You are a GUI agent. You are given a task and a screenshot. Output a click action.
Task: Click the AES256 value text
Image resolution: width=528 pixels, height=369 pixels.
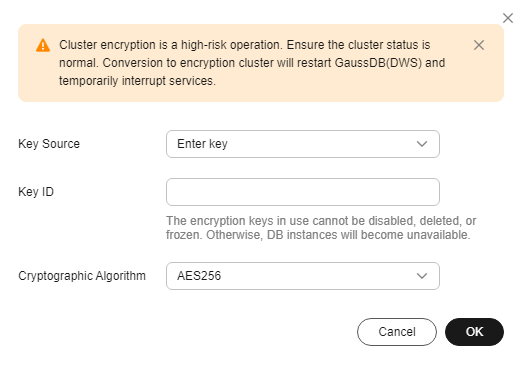(x=199, y=276)
